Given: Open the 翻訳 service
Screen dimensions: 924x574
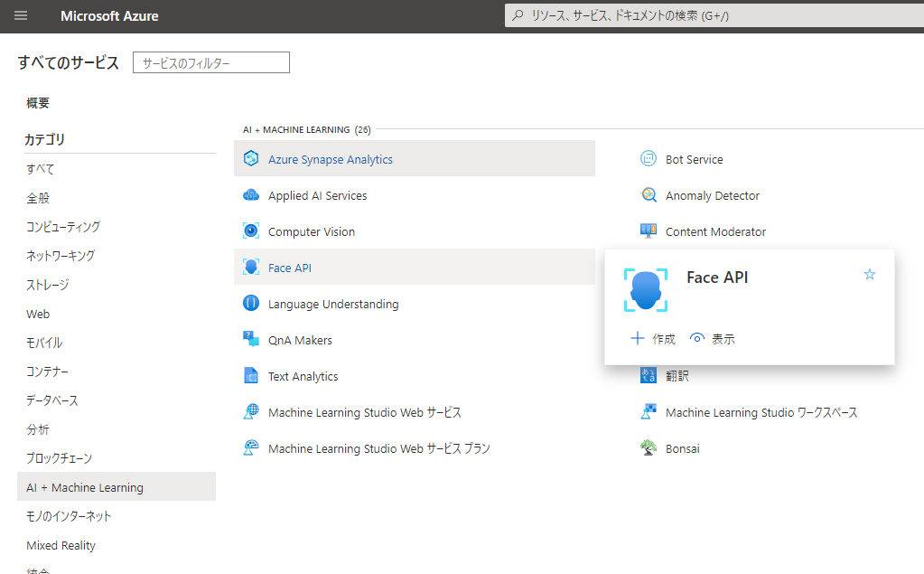Looking at the screenshot, I should [x=677, y=376].
